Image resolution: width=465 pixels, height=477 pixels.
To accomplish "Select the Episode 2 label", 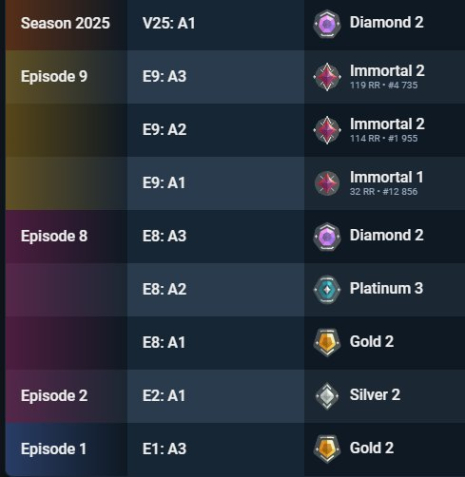I will [x=54, y=396].
